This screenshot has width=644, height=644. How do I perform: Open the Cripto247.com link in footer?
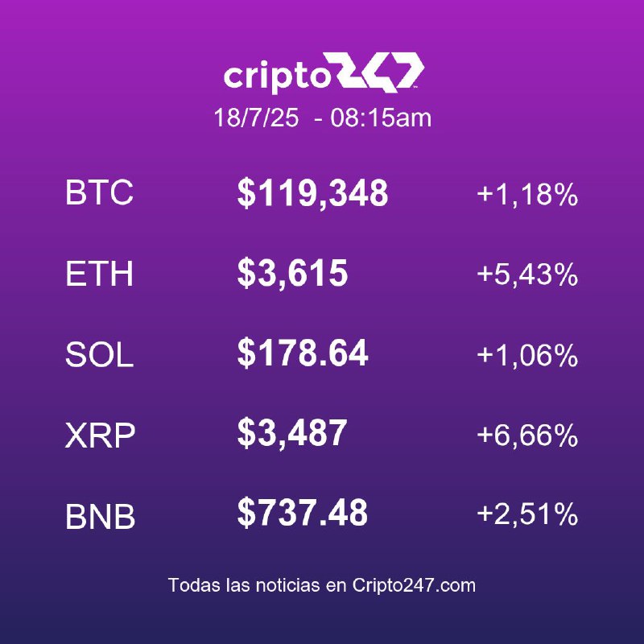coord(414,585)
